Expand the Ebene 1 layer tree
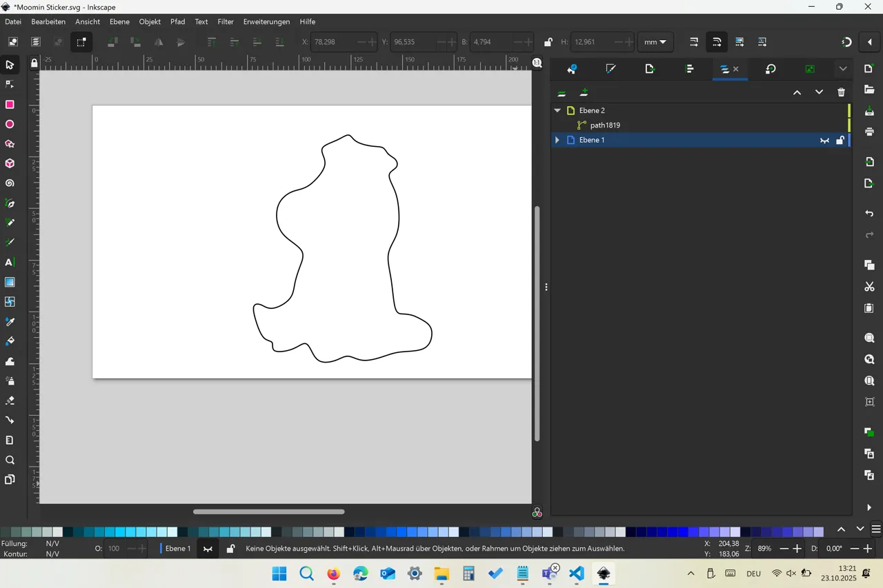 [557, 140]
